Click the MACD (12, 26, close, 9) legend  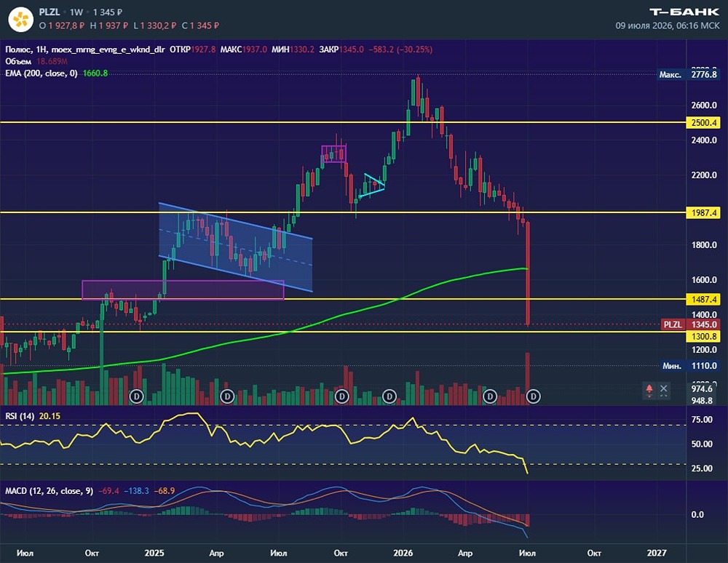pos(50,491)
